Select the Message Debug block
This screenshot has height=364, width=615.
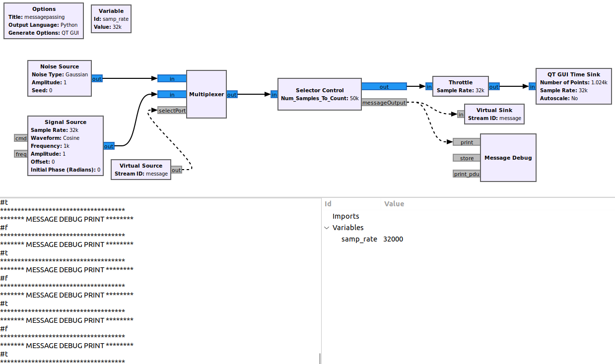(508, 158)
